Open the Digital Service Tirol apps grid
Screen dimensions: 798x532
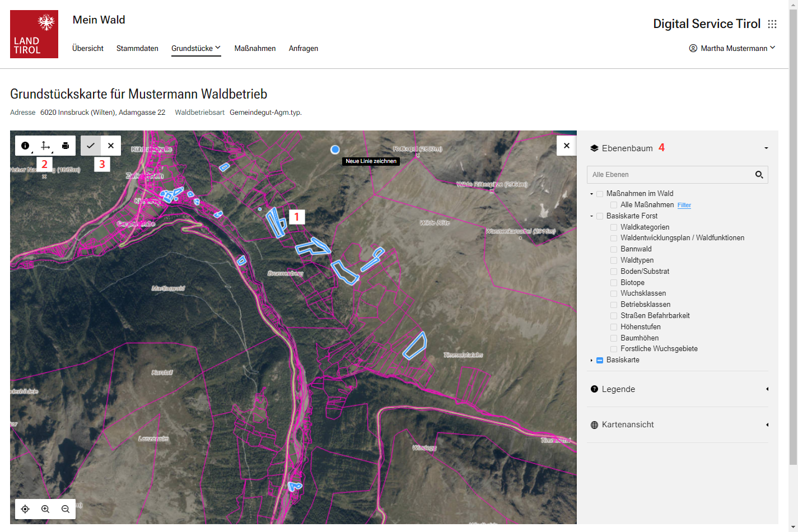(x=772, y=24)
